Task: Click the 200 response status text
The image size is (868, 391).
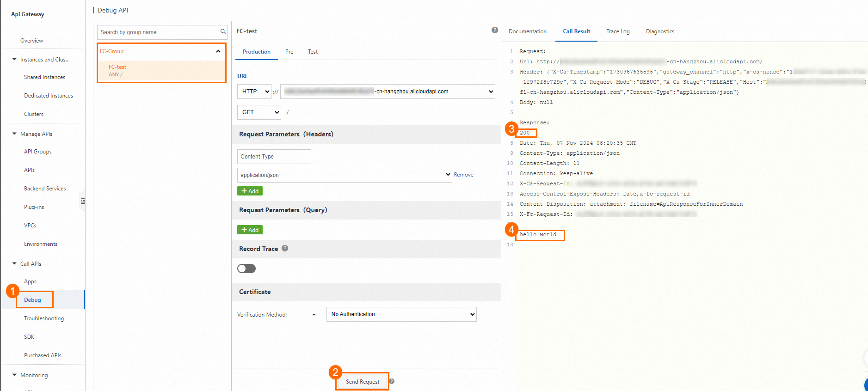Action: click(524, 133)
